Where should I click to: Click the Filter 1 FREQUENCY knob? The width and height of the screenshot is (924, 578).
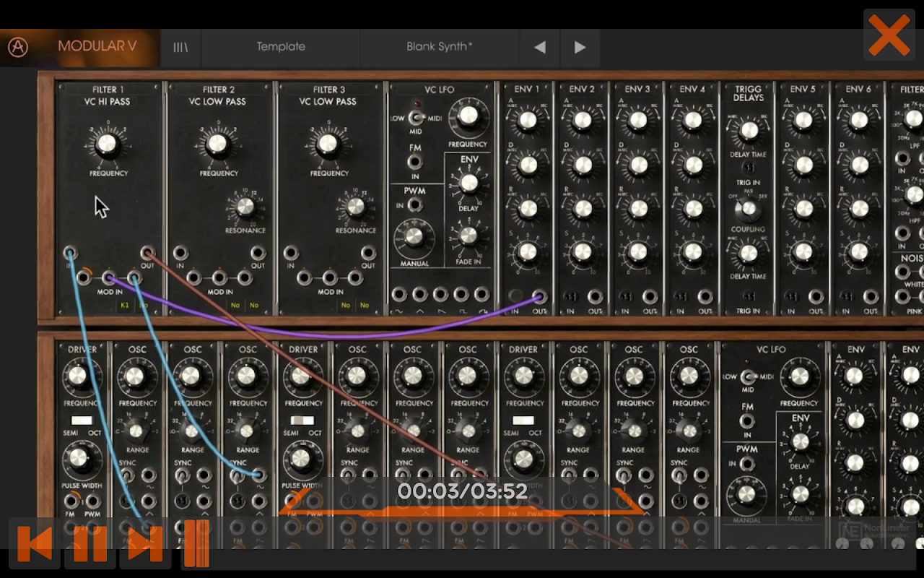107,144
